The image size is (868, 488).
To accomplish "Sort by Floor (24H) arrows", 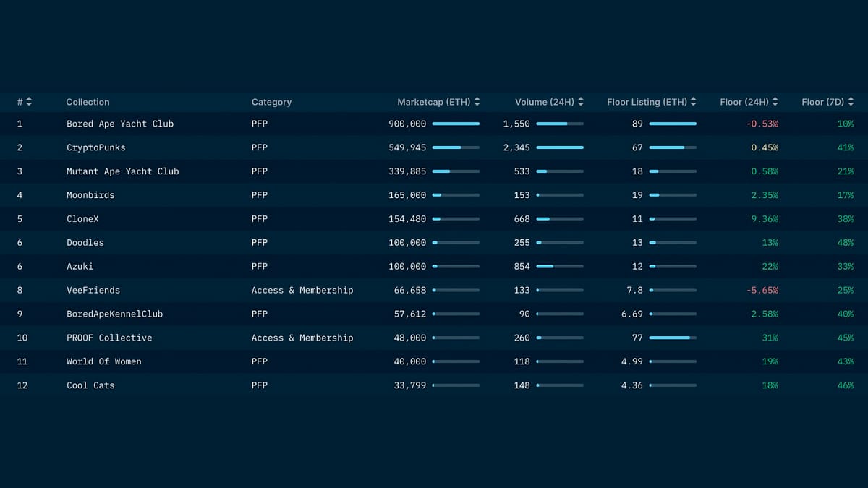I will 775,102.
